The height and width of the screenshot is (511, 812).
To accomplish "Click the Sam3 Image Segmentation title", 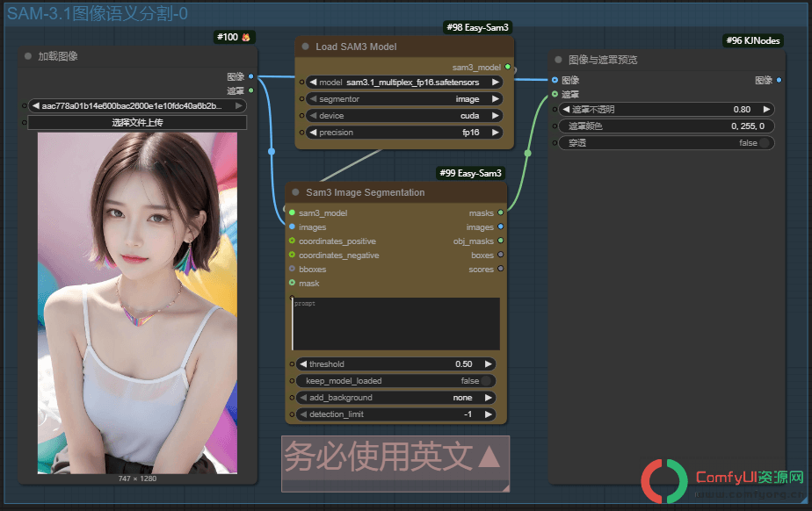I will 365,192.
